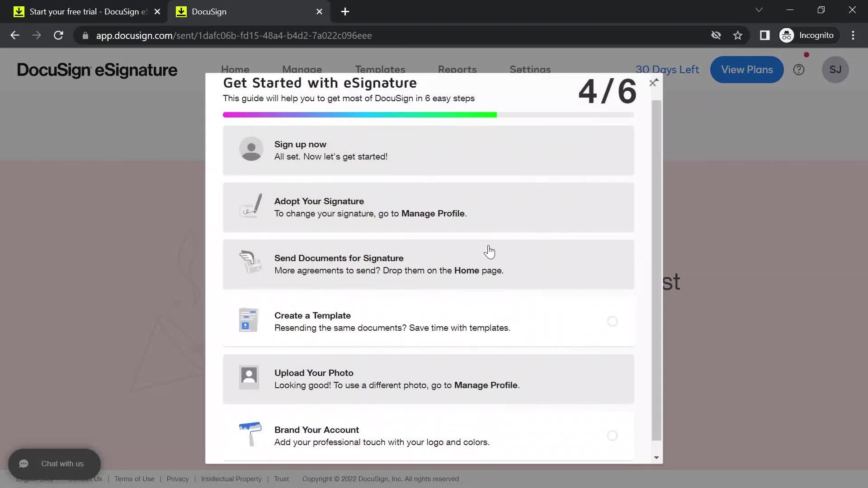
Task: Select the Reports navigation menu item
Action: pyautogui.click(x=457, y=69)
